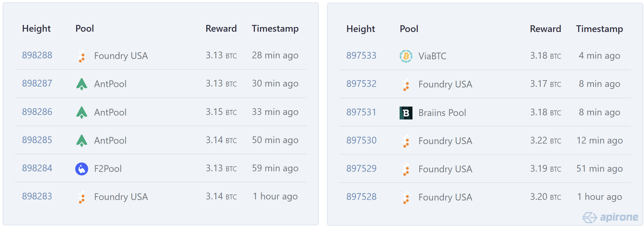
Task: Click the Braiins Pool name text
Action: click(x=442, y=112)
